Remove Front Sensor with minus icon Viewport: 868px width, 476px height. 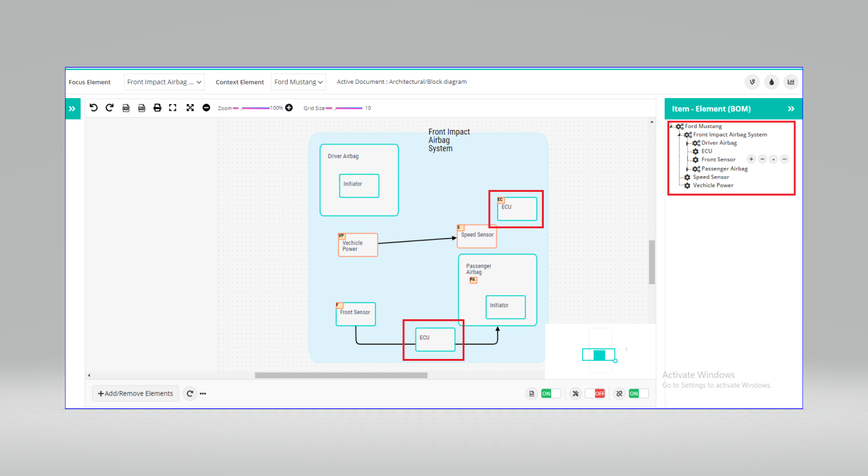(762, 159)
